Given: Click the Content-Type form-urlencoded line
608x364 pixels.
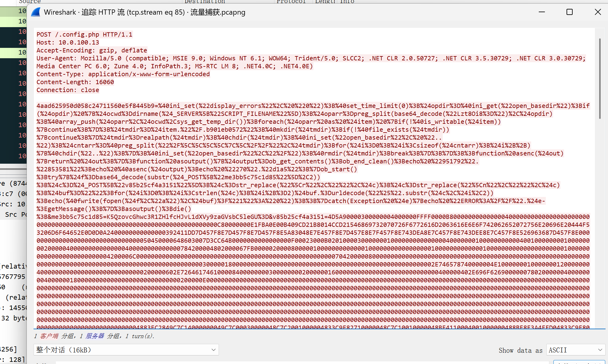Looking at the screenshot, I should point(123,74).
